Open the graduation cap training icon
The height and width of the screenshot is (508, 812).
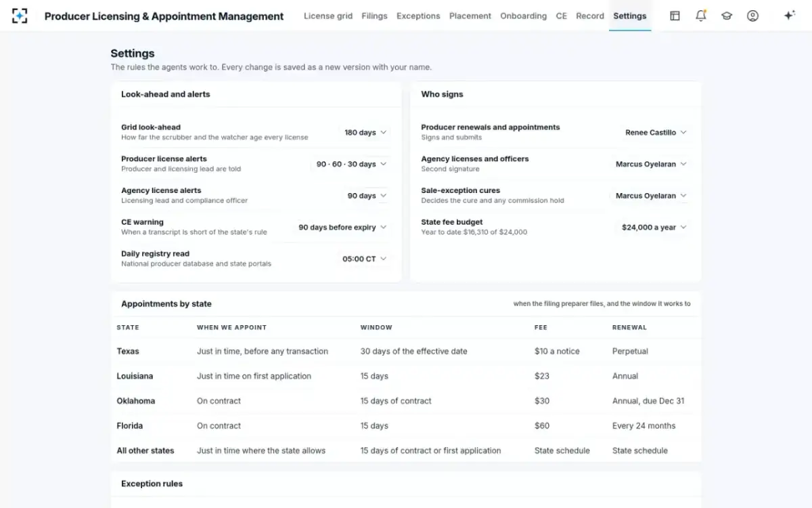[x=727, y=16]
